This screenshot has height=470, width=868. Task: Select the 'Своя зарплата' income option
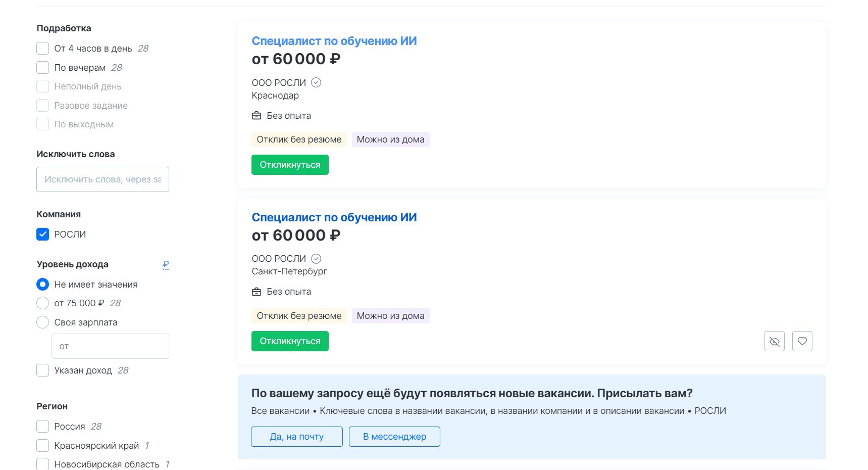(43, 322)
